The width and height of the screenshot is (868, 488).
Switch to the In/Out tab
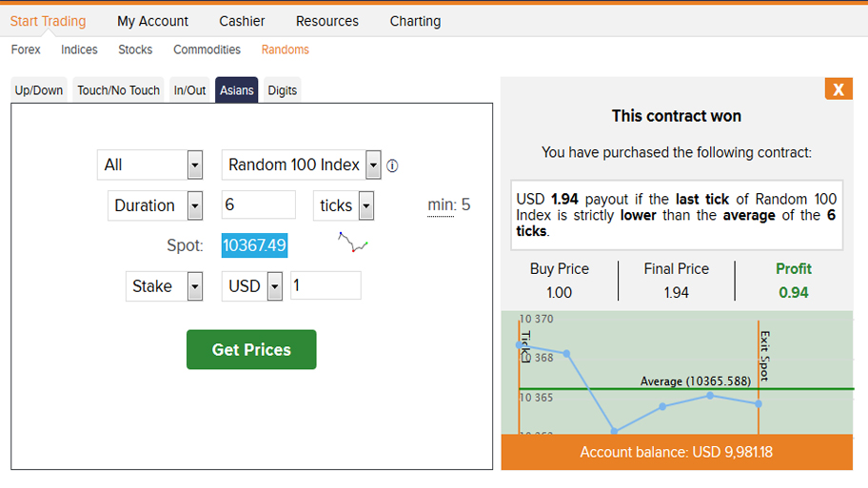(x=189, y=90)
